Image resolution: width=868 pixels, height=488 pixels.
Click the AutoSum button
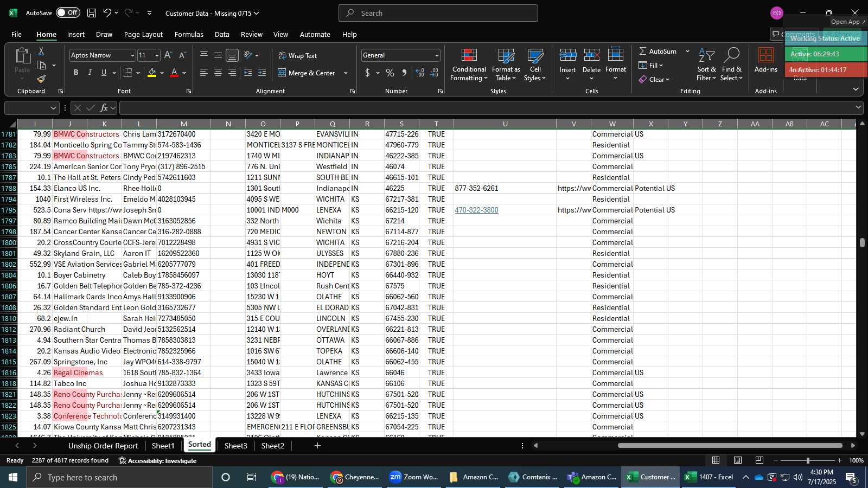pyautogui.click(x=658, y=51)
